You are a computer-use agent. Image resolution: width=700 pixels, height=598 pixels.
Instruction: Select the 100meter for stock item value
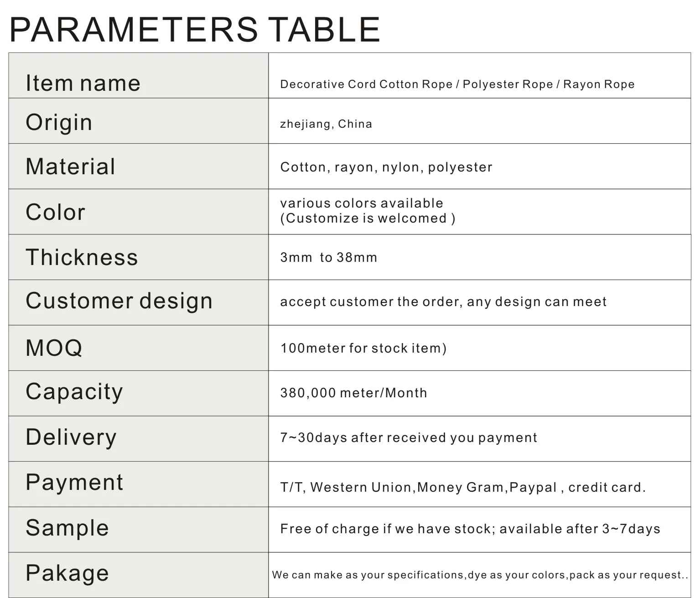coord(363,348)
